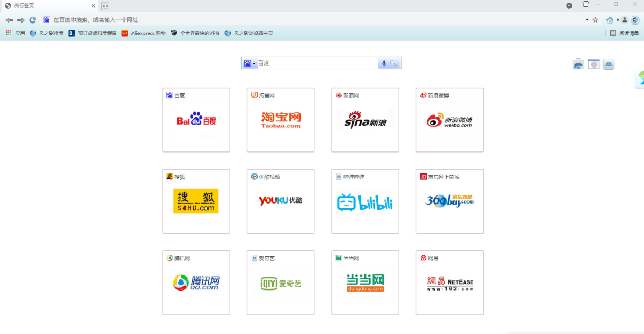The image size is (644, 334).
Task: Open bilibili from its site thumbnail
Action: coord(365,201)
